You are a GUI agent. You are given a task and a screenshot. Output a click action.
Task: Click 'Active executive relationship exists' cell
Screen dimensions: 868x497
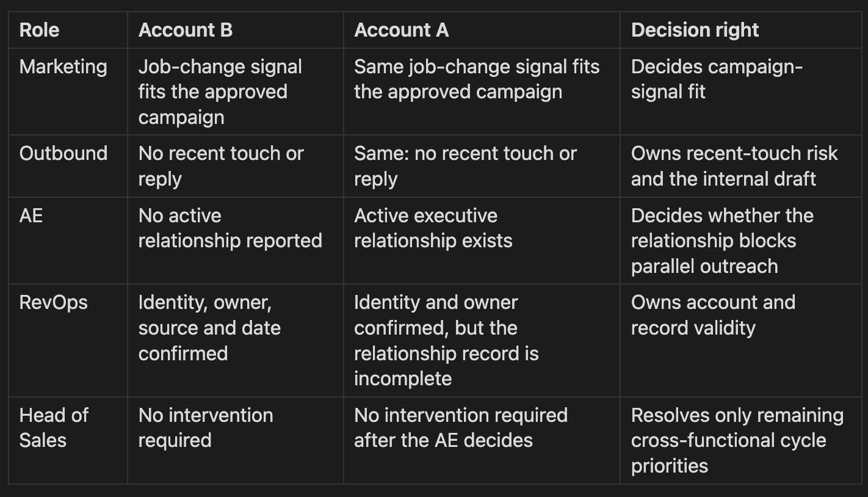pos(482,241)
